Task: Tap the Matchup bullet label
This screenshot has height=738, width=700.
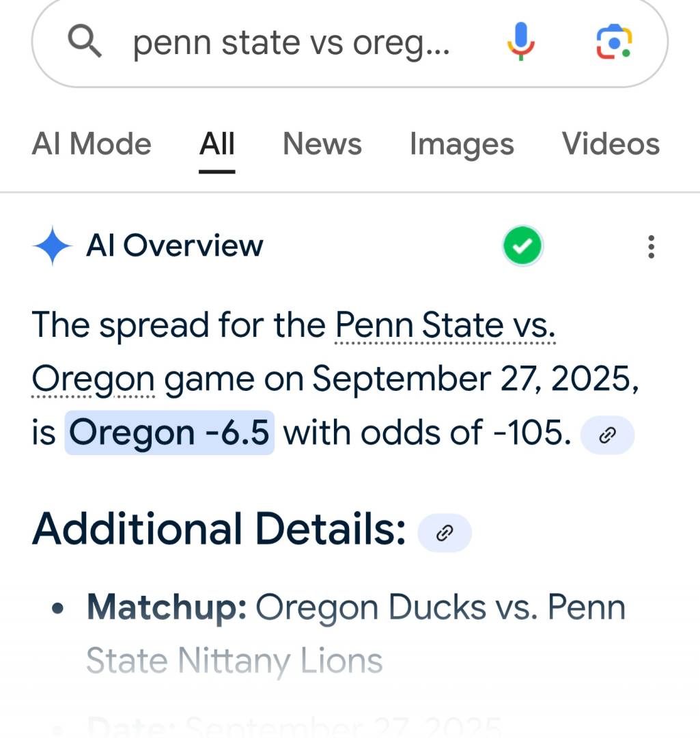Action: coord(167,607)
